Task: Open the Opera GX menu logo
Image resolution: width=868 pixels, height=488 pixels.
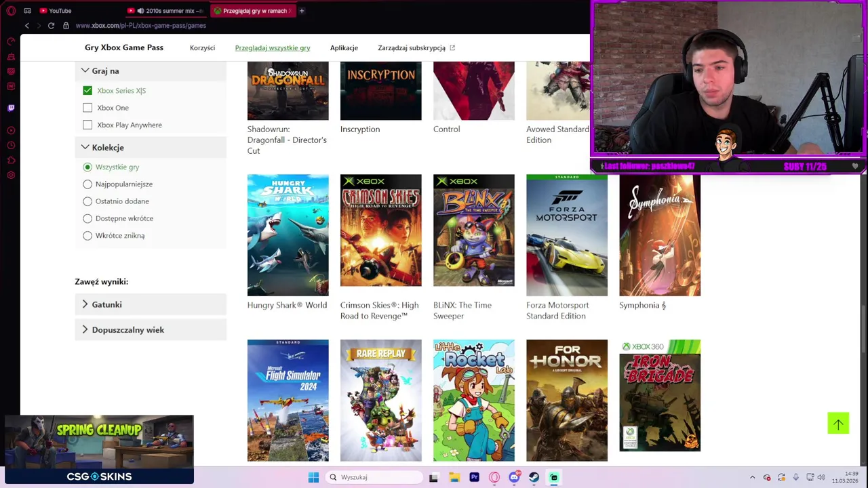Action: click(x=11, y=11)
